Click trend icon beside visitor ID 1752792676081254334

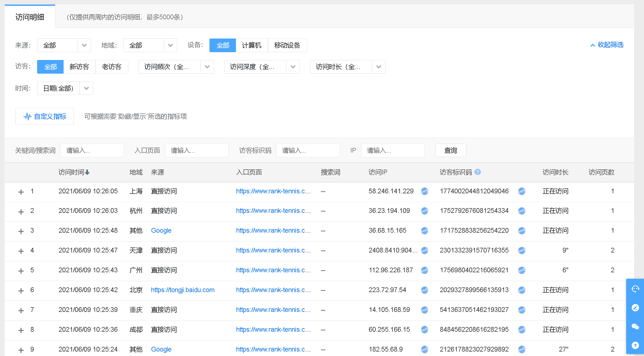tap(522, 211)
